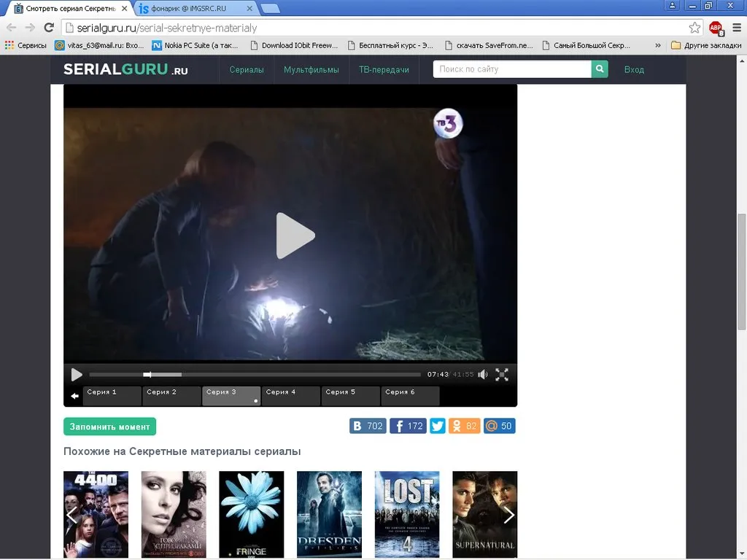Open the Fringe poster thumbnail
The width and height of the screenshot is (747, 560).
[x=252, y=514]
